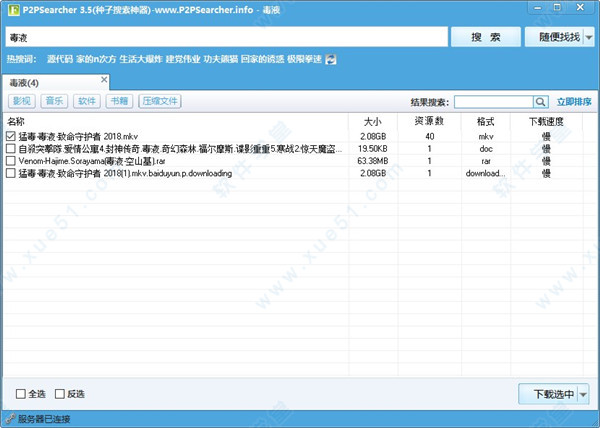Maximize the P2PSearcher window
The height and width of the screenshot is (428, 600).
click(558, 7)
